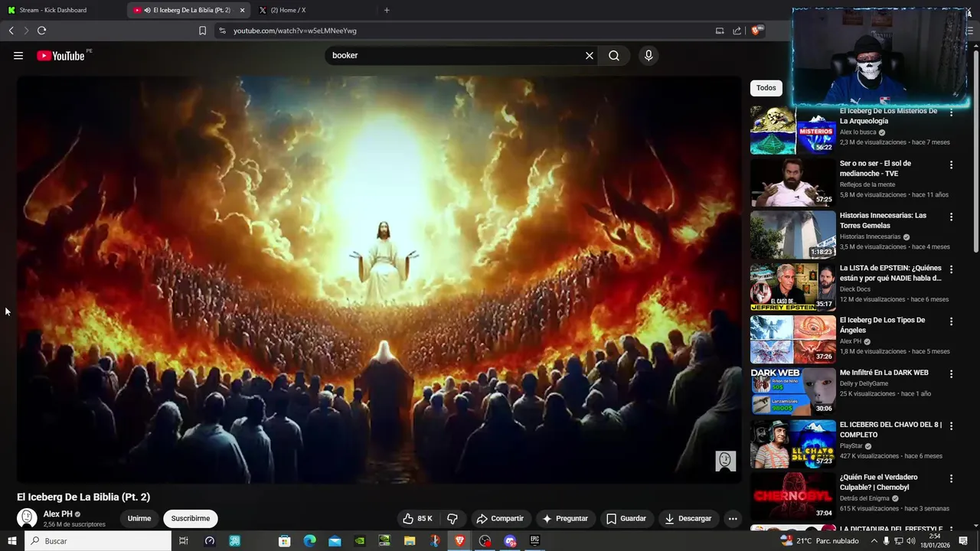Bookmark this page
This screenshot has height=551, width=980.
(x=202, y=31)
